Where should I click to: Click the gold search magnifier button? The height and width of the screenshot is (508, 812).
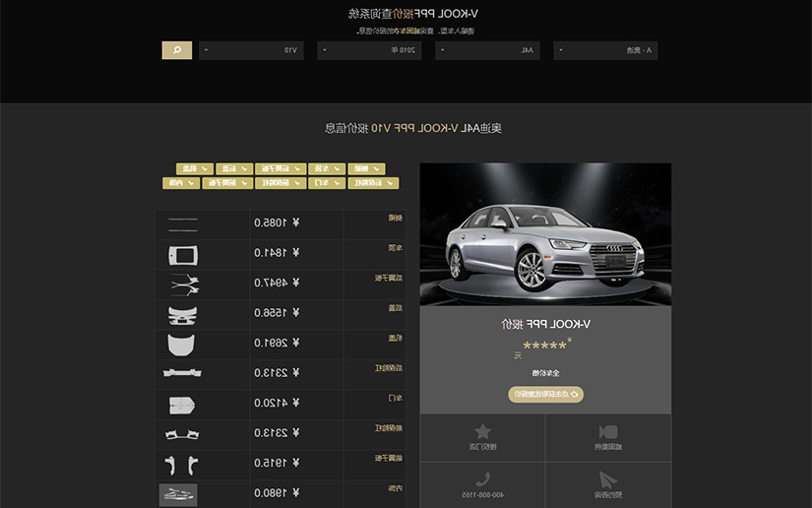(177, 50)
